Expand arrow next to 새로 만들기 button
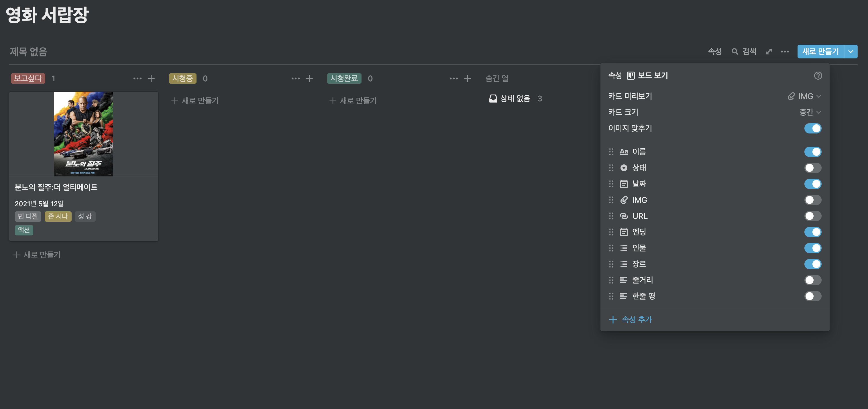This screenshot has height=409, width=868. pyautogui.click(x=851, y=52)
